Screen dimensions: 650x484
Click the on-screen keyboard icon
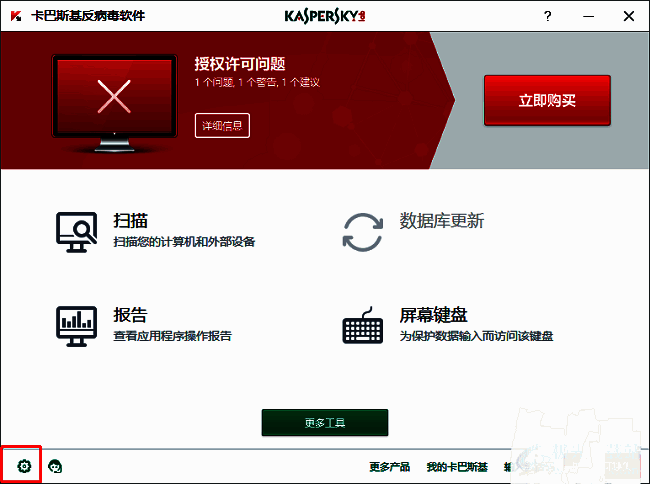(x=363, y=325)
